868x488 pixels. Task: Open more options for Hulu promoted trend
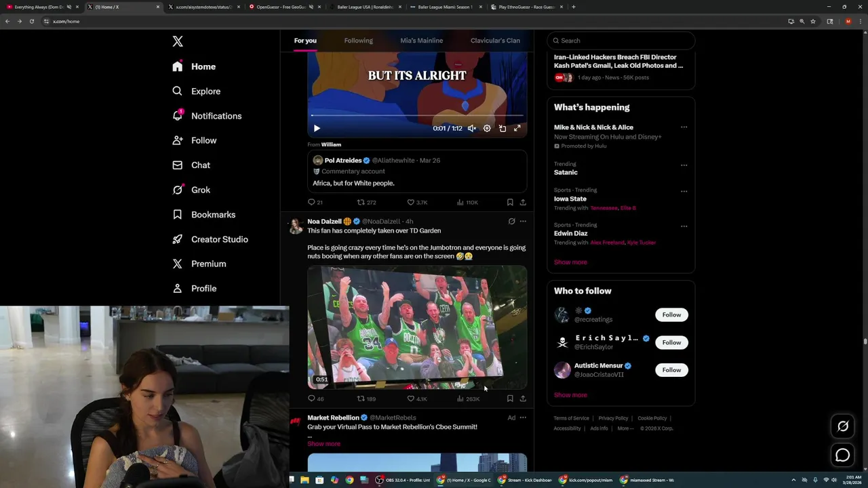point(684,127)
